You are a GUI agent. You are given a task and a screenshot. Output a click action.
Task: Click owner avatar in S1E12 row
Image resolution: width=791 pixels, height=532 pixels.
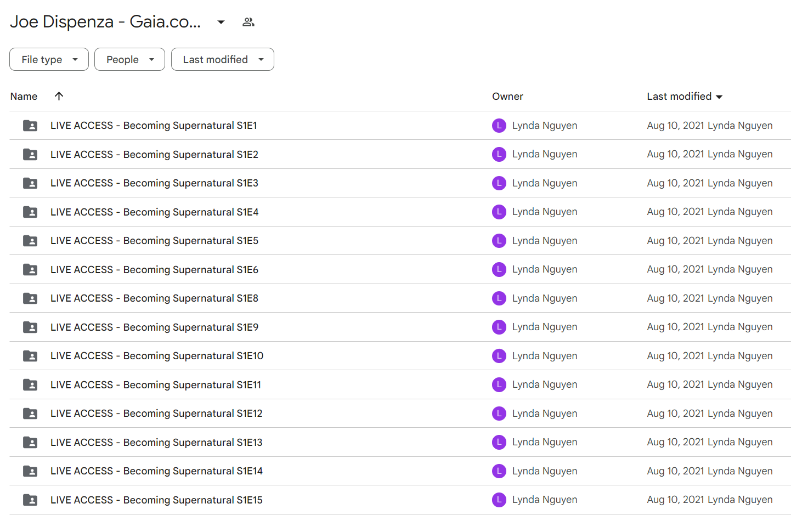(x=499, y=414)
